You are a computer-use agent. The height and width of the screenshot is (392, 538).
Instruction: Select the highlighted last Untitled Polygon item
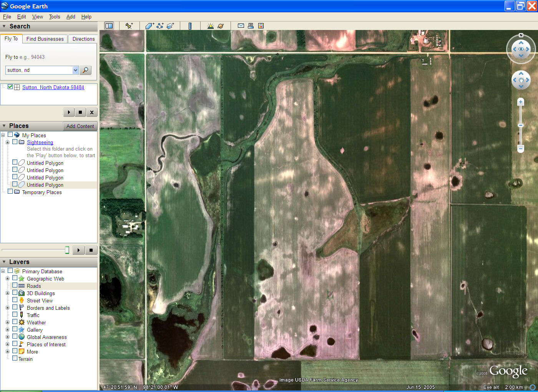[45, 185]
